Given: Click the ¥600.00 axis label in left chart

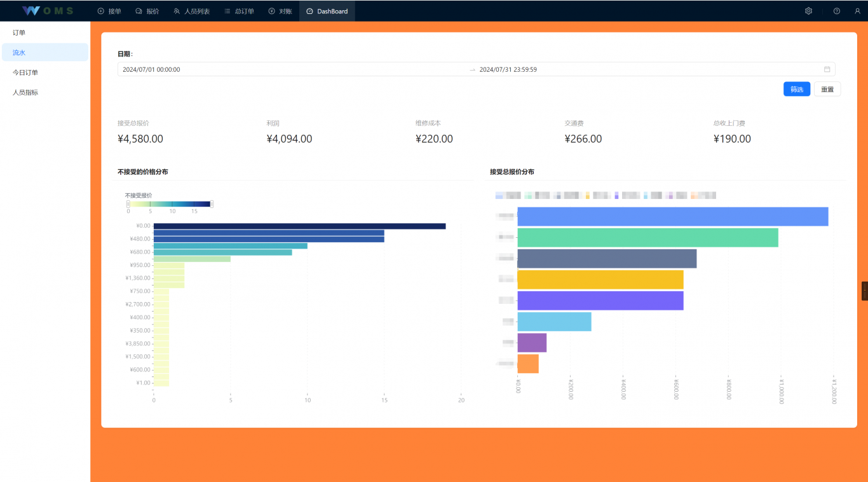Looking at the screenshot, I should click(140, 369).
